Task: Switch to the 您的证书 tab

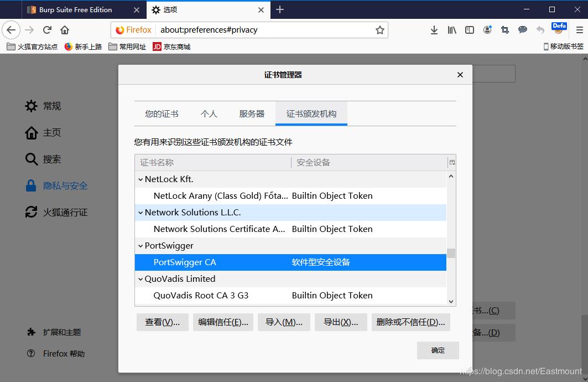Action: [x=162, y=113]
